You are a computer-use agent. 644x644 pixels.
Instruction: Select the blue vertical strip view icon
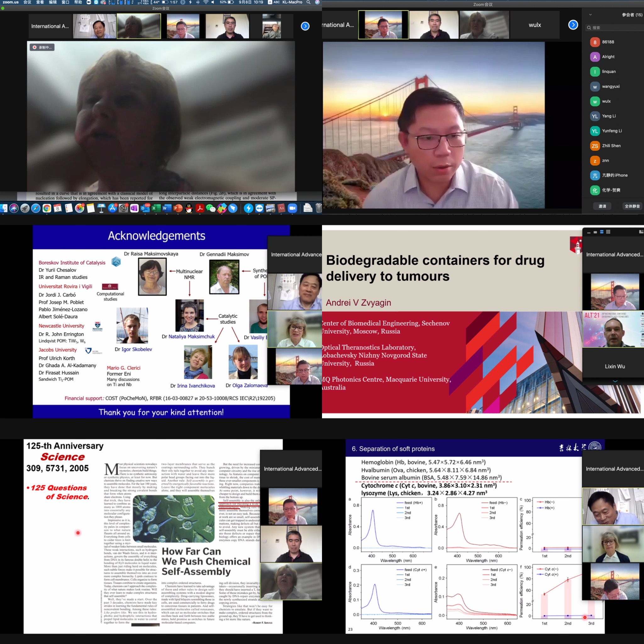(602, 232)
